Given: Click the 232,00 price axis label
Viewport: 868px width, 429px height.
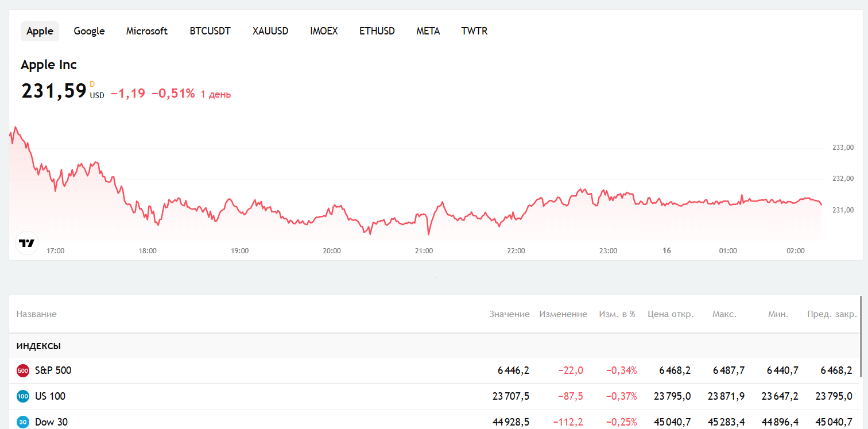Looking at the screenshot, I should tap(843, 179).
